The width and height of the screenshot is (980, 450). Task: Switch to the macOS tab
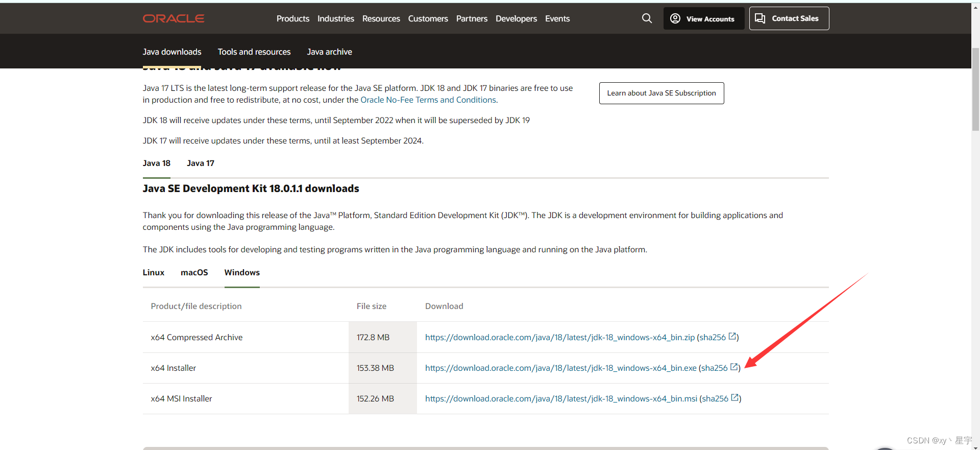click(194, 272)
